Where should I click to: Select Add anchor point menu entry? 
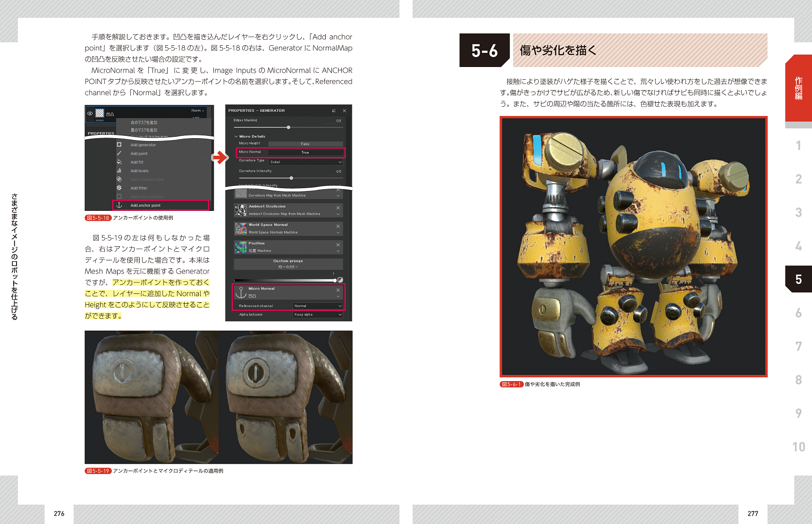(145, 205)
